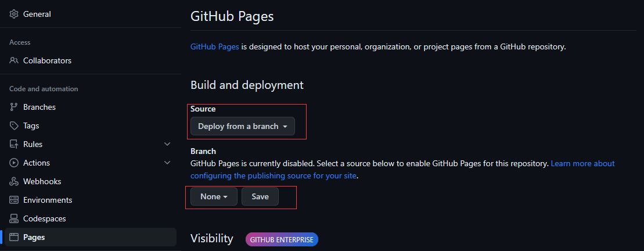Click the Save button
This screenshot has width=644, height=251.
pos(260,196)
